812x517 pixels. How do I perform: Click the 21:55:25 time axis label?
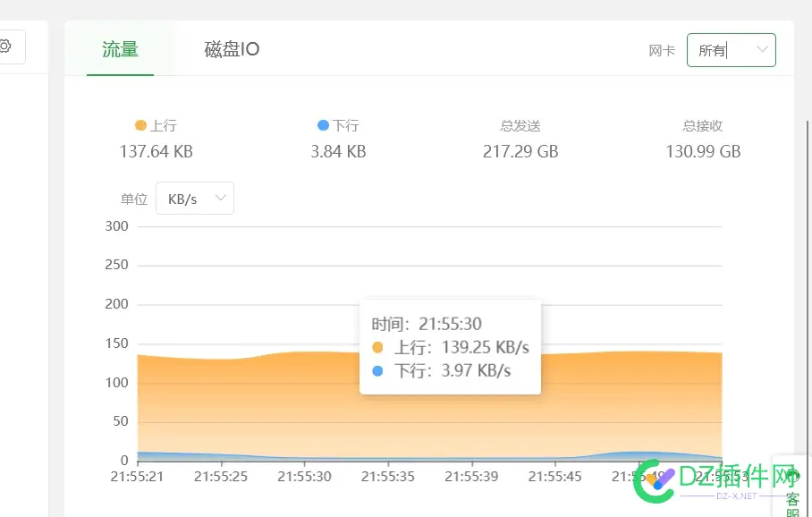[x=221, y=477]
